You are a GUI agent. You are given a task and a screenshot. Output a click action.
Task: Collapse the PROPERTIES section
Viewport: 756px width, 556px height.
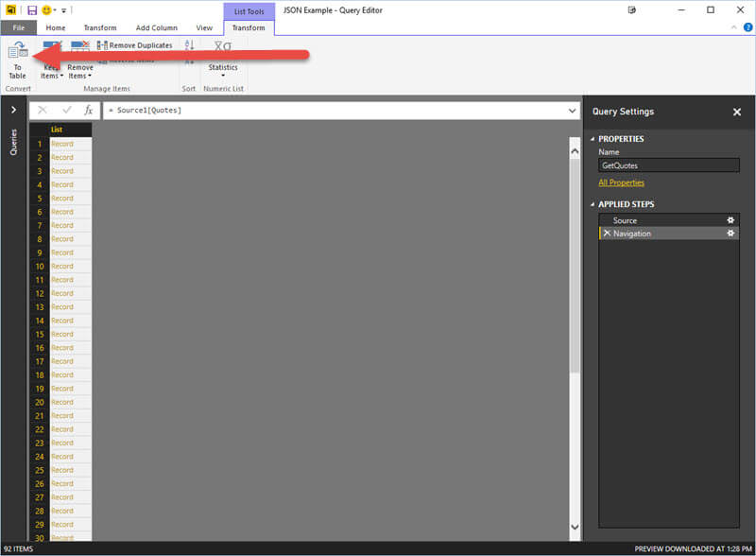click(x=593, y=139)
